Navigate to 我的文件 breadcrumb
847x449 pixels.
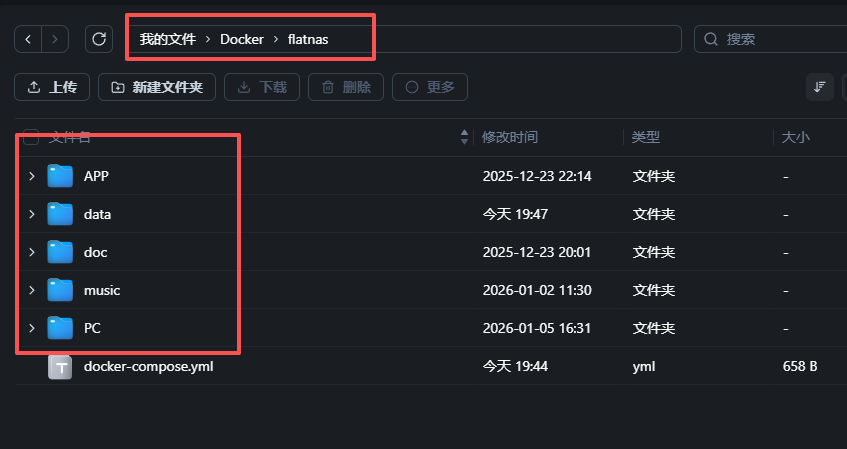pyautogui.click(x=166, y=39)
